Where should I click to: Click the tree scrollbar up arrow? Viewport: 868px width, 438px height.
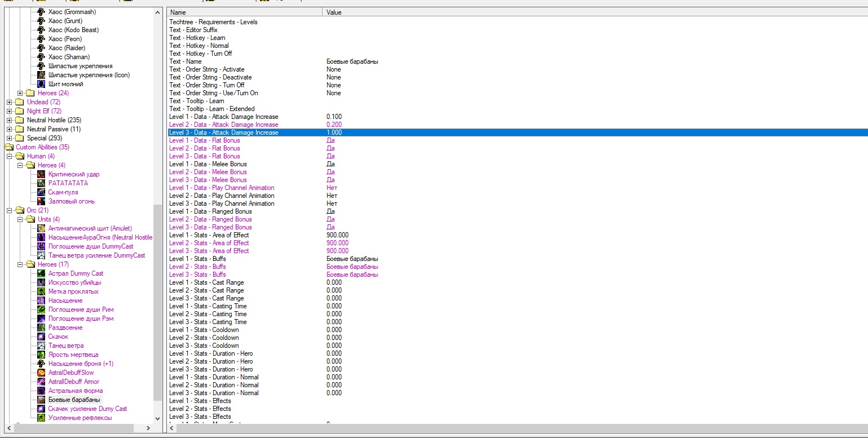click(157, 12)
